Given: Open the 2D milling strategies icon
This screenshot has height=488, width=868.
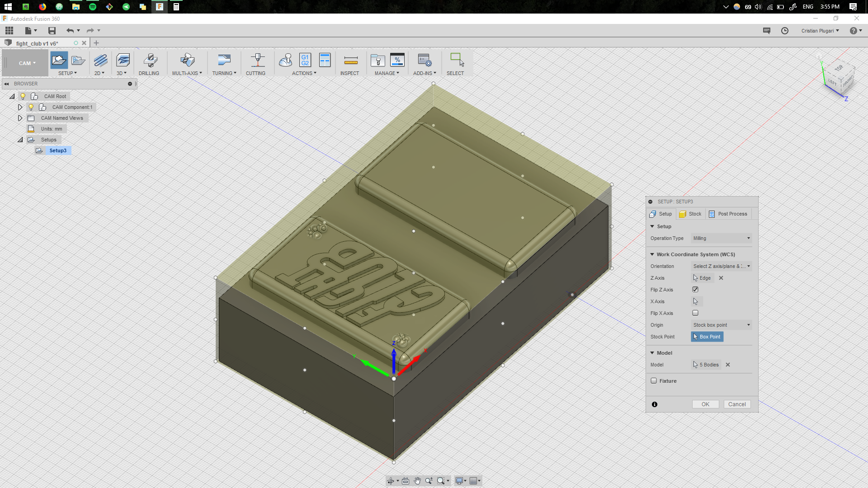Looking at the screenshot, I should (x=100, y=60).
